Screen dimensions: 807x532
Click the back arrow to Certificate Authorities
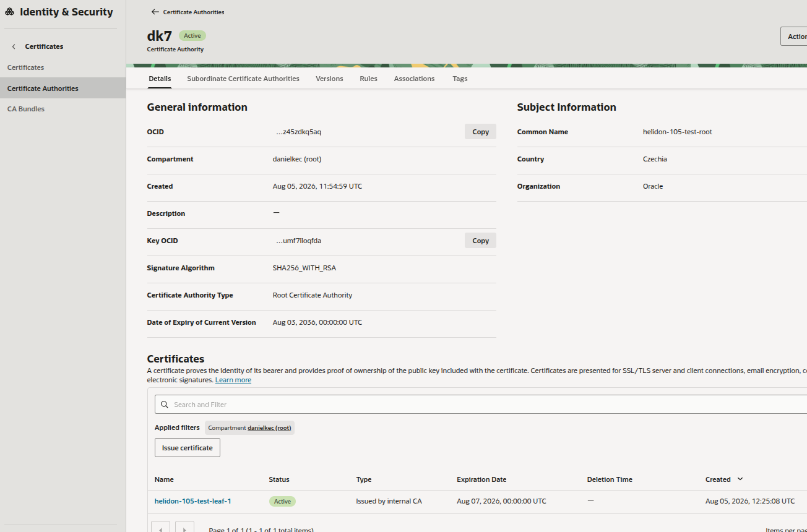point(155,12)
